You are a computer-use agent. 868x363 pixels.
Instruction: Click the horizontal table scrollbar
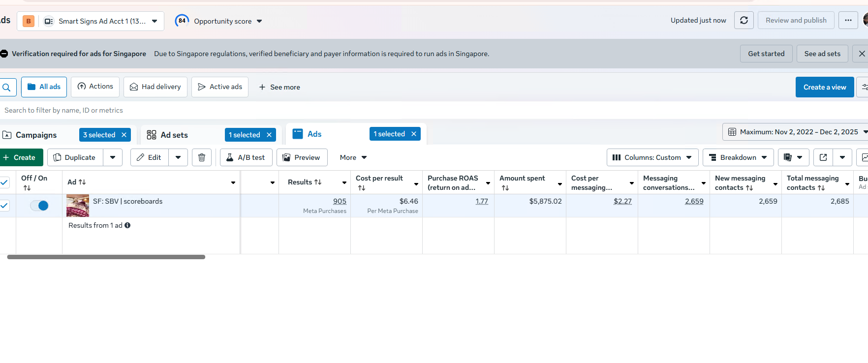pyautogui.click(x=106, y=257)
